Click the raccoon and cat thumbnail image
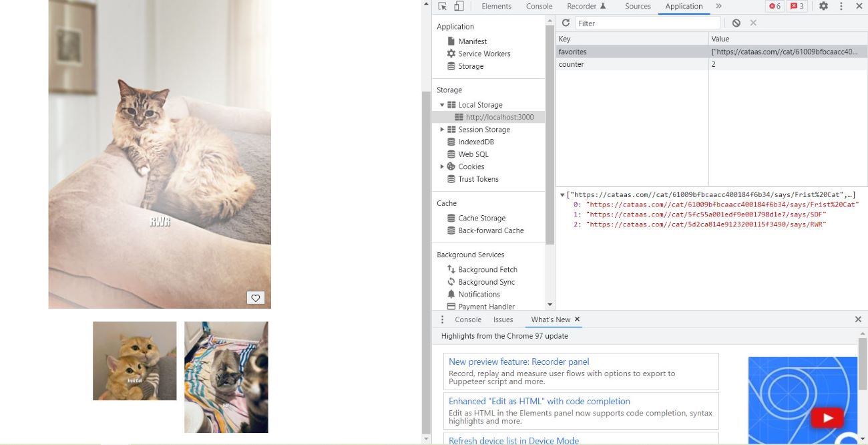 226,378
